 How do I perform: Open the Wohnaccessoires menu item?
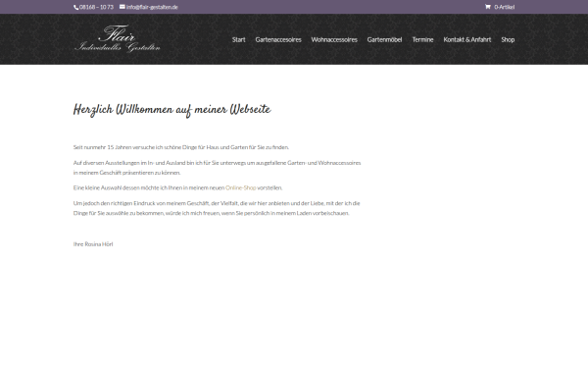[x=334, y=40]
